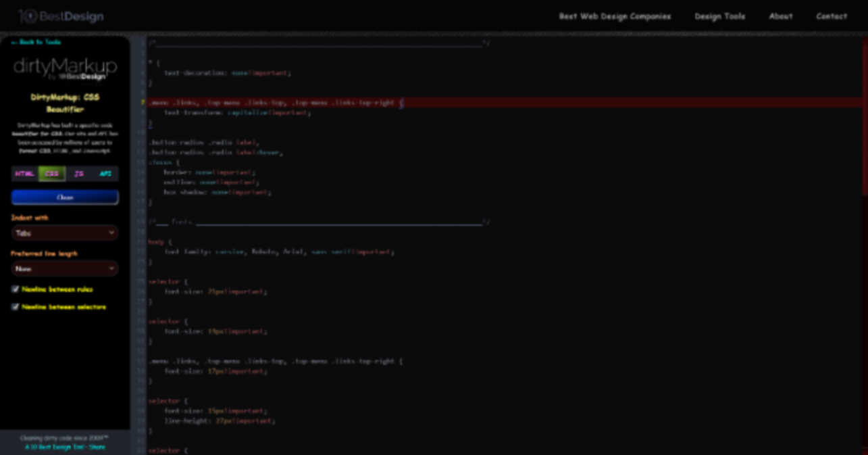Open the 10BestDesign logo link
The width and height of the screenshot is (868, 455).
[61, 16]
